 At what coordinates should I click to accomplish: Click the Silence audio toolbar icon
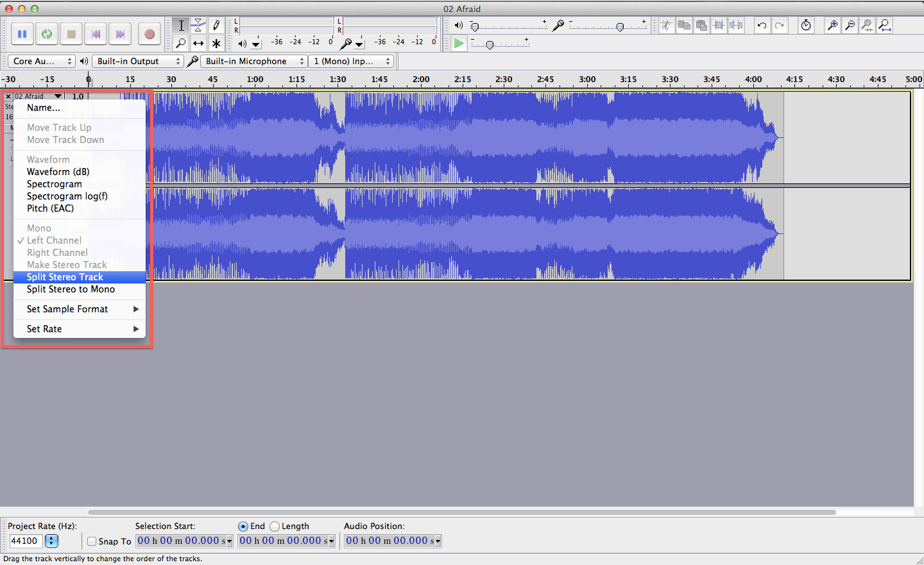coord(736,26)
